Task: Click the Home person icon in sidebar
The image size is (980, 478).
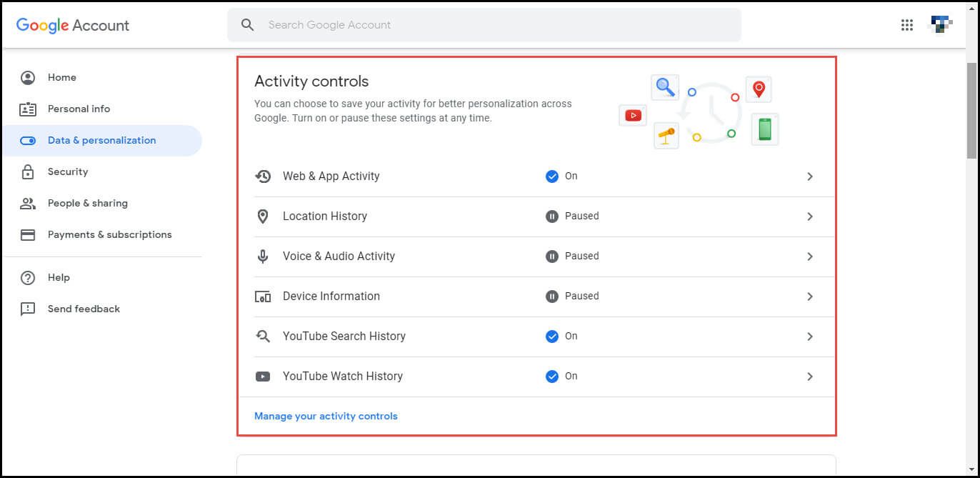Action: (x=28, y=77)
